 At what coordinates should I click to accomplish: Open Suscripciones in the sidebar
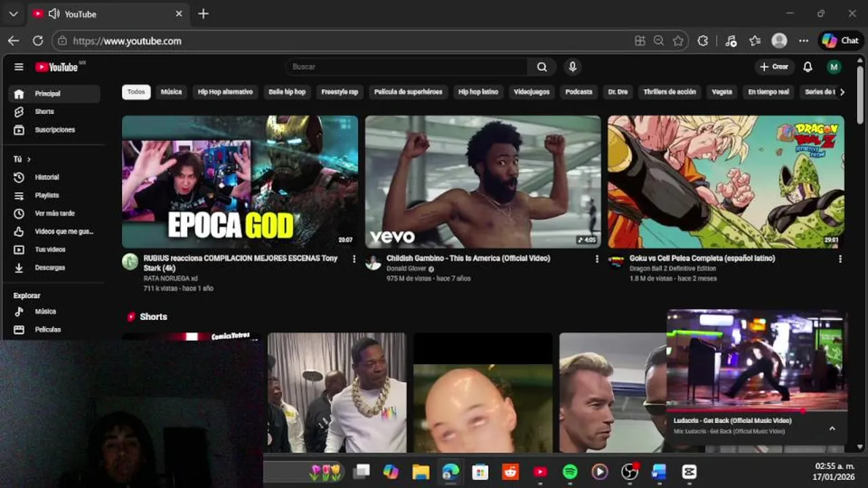tap(54, 130)
